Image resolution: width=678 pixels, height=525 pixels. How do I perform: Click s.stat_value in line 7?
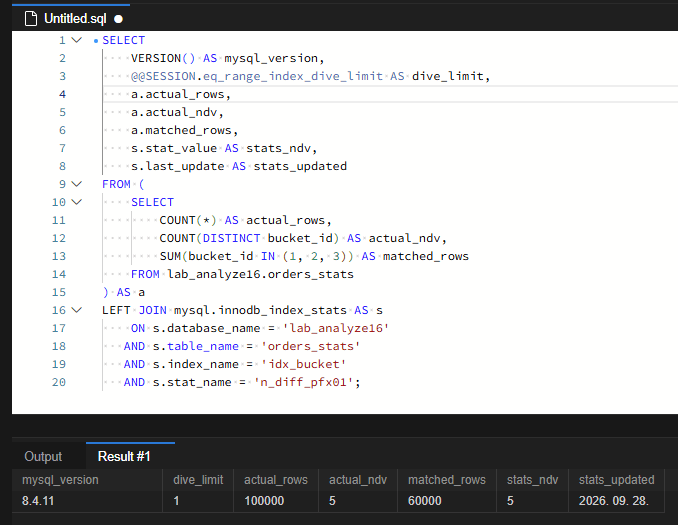click(x=174, y=148)
